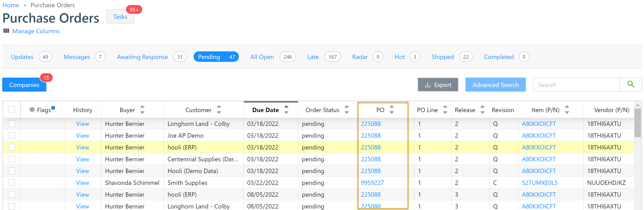Image resolution: width=644 pixels, height=210 pixels.
Task: Check the Smith Supplies row checkbox
Action: coord(12,182)
